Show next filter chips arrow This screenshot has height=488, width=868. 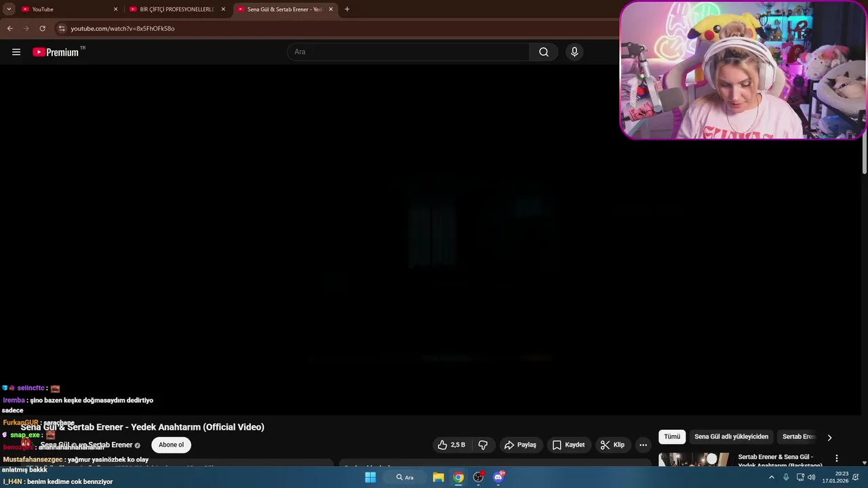pyautogui.click(x=829, y=437)
